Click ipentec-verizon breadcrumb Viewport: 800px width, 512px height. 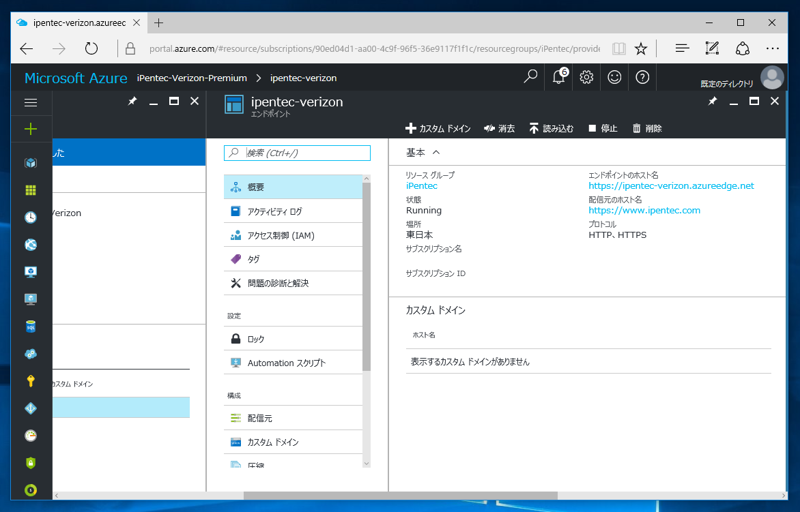coord(303,78)
